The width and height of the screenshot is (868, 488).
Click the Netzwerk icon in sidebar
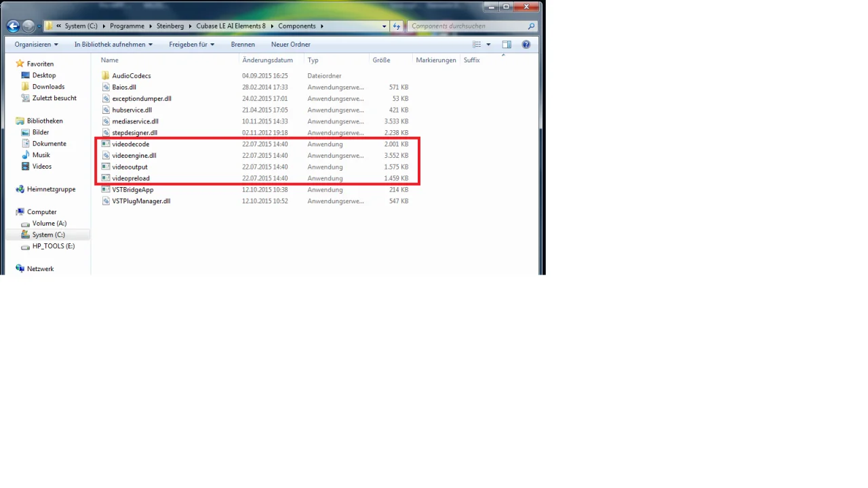(x=20, y=269)
